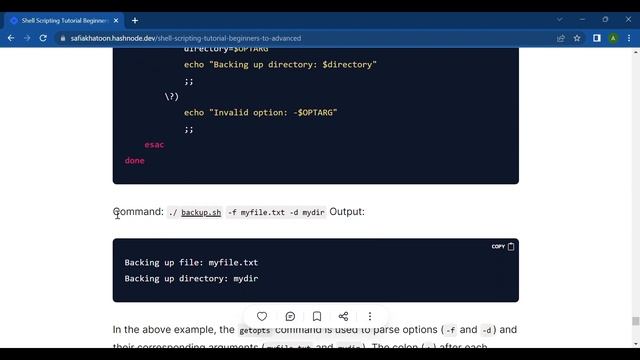Click the text 'Backing up file: myfile.txt'

191,262
